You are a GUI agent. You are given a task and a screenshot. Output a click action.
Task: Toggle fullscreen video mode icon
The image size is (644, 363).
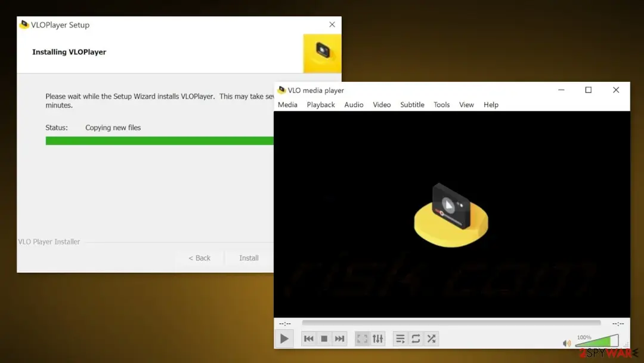click(x=363, y=339)
